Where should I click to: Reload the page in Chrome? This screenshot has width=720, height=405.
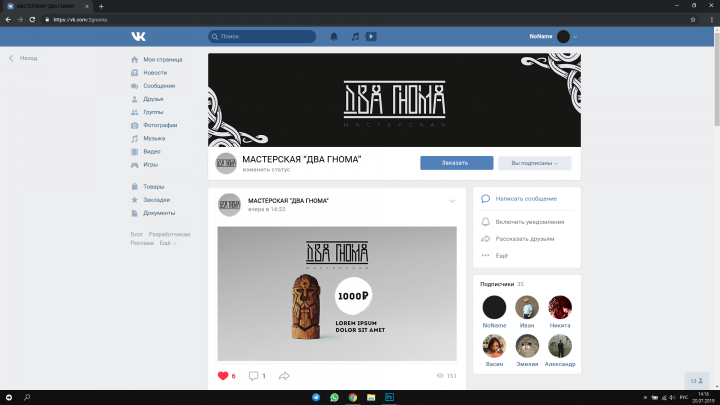32,20
